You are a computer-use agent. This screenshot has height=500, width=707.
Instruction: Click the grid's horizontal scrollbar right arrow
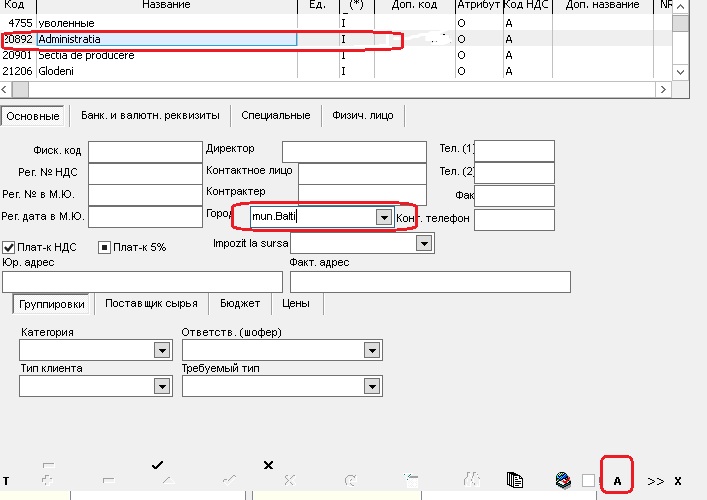click(663, 89)
